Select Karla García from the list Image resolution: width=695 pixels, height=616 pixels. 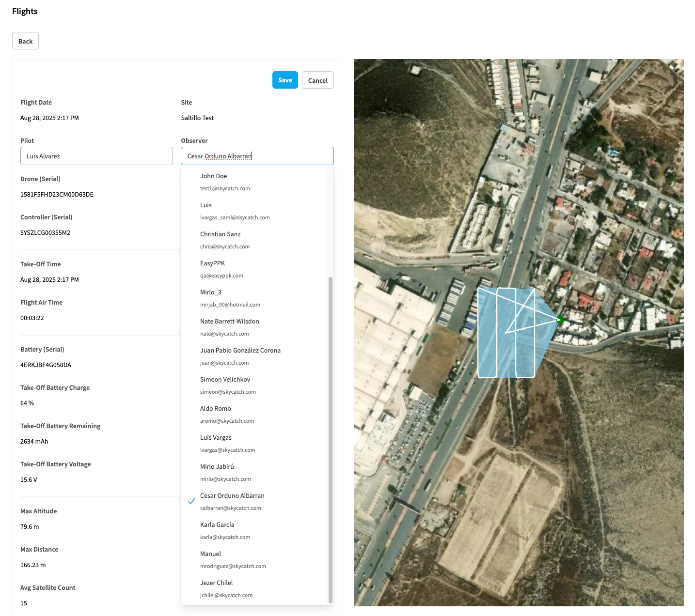(254, 531)
